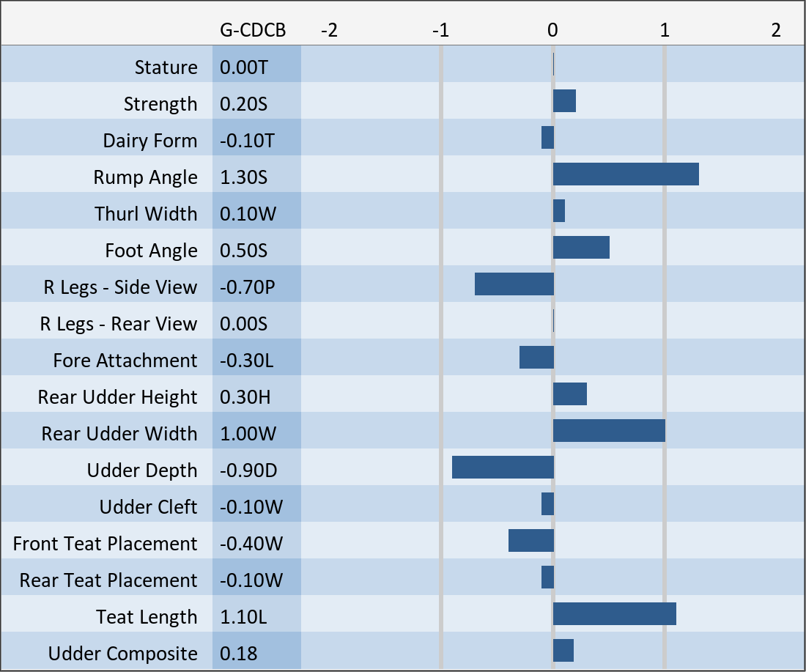
Task: Select the R Legs - Side View label
Action: [119, 287]
